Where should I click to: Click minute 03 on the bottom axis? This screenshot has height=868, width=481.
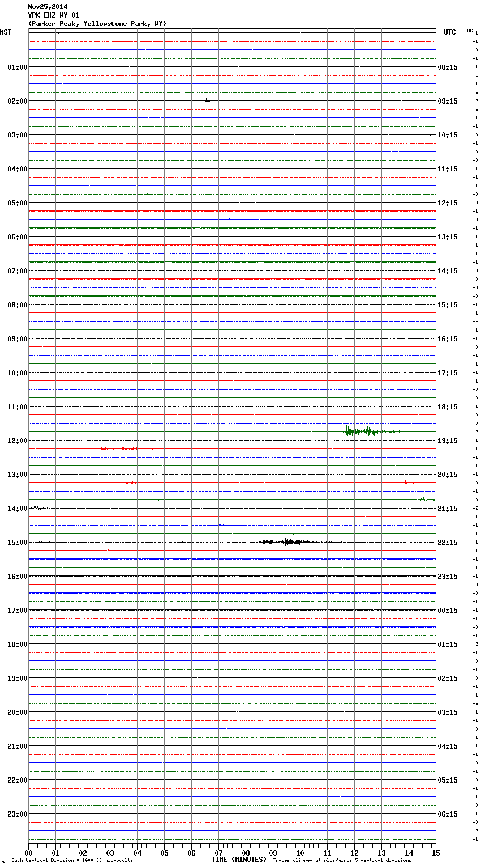[x=110, y=853]
